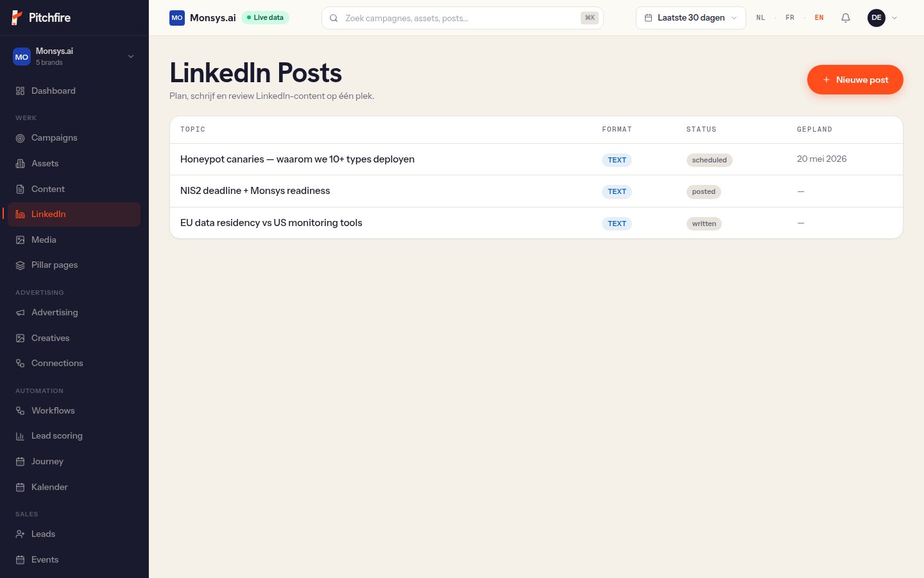Open NIS2 deadline + Monsys readiness post
924x578 pixels.
pyautogui.click(x=536, y=191)
